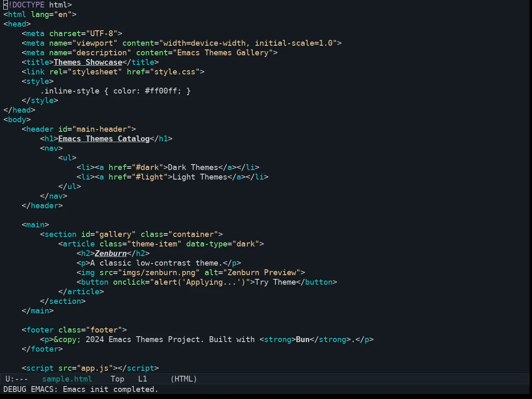Click the "Zenburn Preview" alt string
This screenshot has height=399, width=532.
pos(261,273)
